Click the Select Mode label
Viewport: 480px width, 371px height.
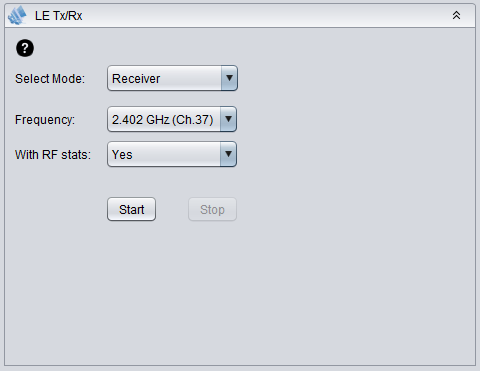click(50, 79)
